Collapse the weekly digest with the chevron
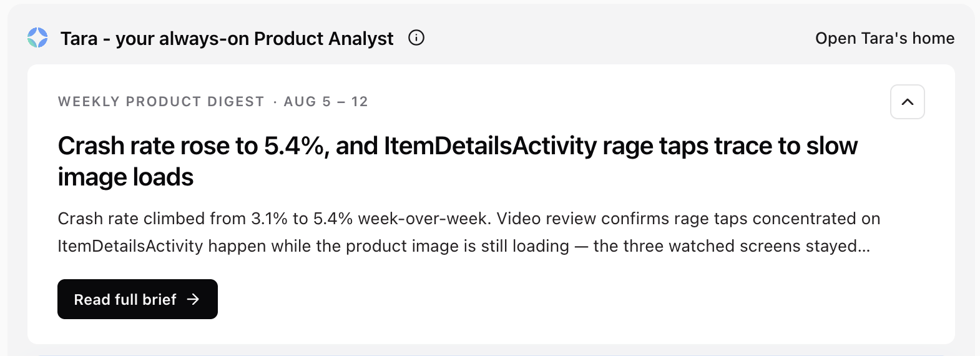The image size is (980, 356). 908,102
